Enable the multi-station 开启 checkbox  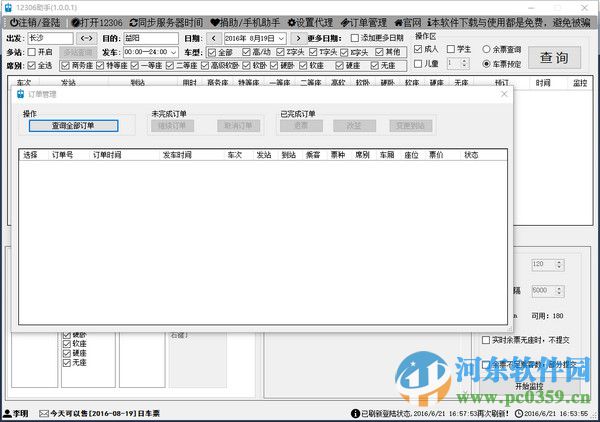pyautogui.click(x=32, y=52)
